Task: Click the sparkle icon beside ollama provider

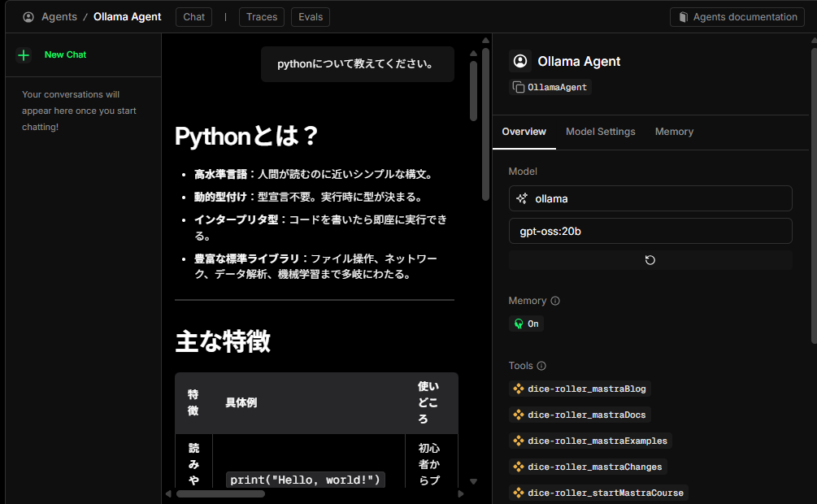Action: [524, 198]
